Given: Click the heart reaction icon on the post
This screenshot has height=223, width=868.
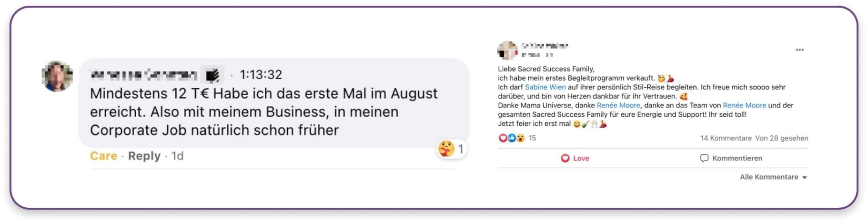Looking at the screenshot, I should [x=503, y=138].
